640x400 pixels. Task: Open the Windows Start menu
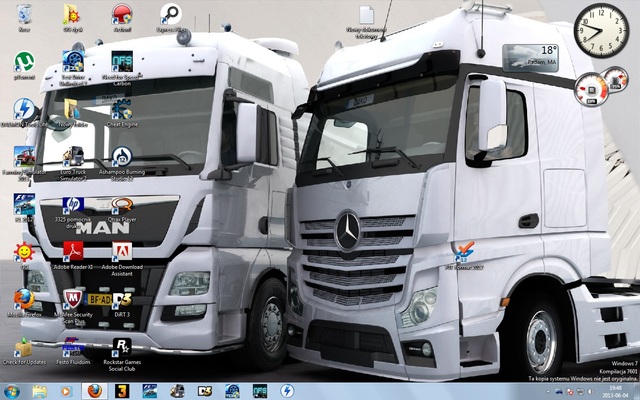tap(12, 391)
